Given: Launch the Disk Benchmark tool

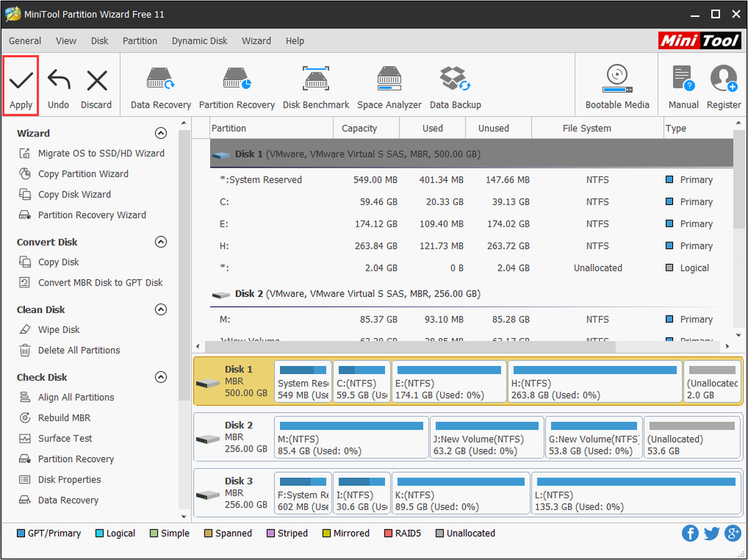Looking at the screenshot, I should (316, 89).
